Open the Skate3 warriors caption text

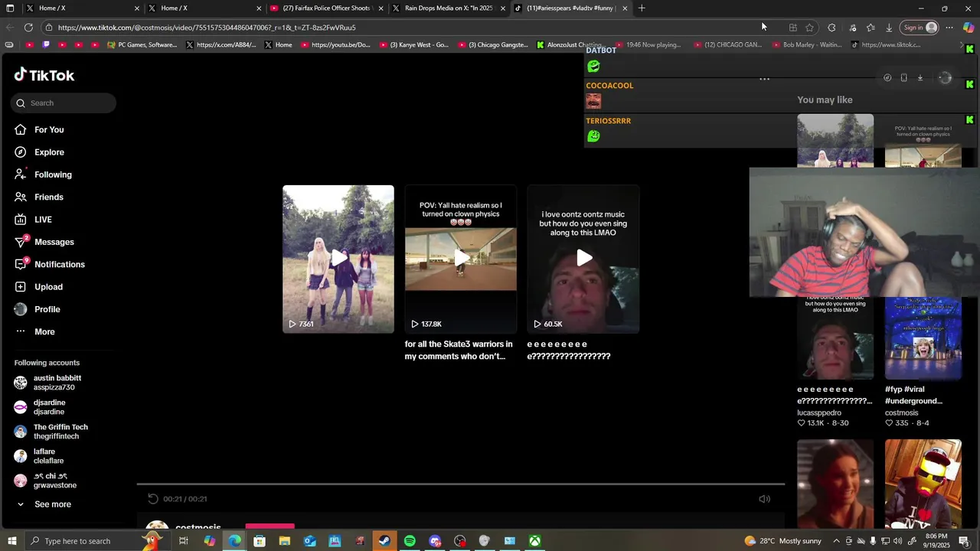tap(459, 350)
